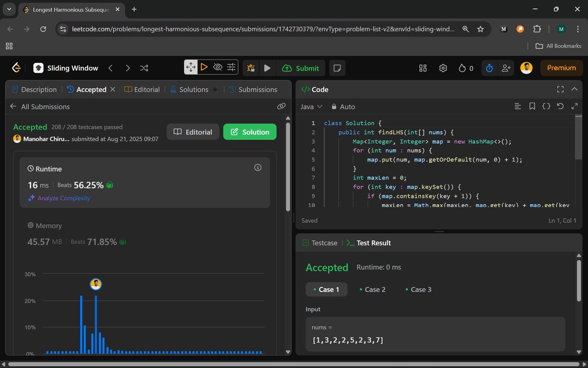This screenshot has width=588, height=368.
Task: Select the move-arrows tool in the overlay toolbar
Action: [191, 67]
